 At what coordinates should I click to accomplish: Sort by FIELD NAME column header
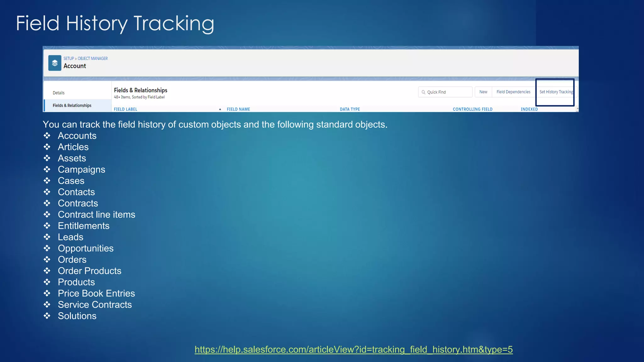(238, 109)
